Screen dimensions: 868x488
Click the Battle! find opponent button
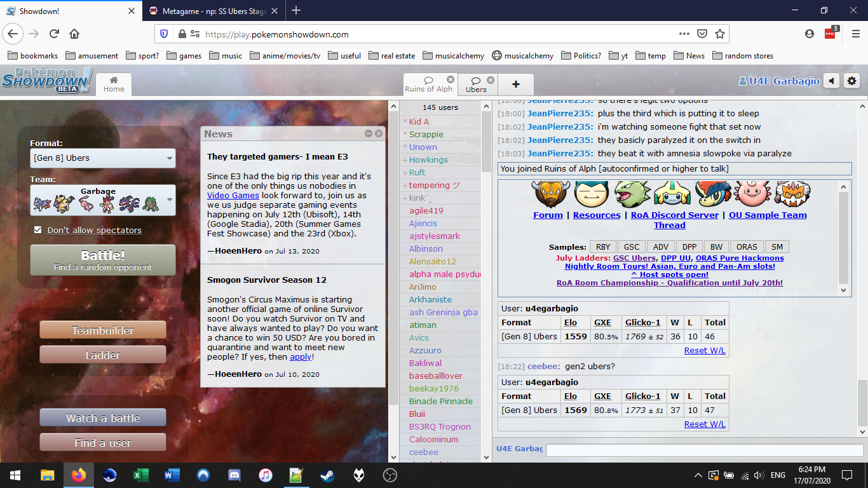click(103, 261)
